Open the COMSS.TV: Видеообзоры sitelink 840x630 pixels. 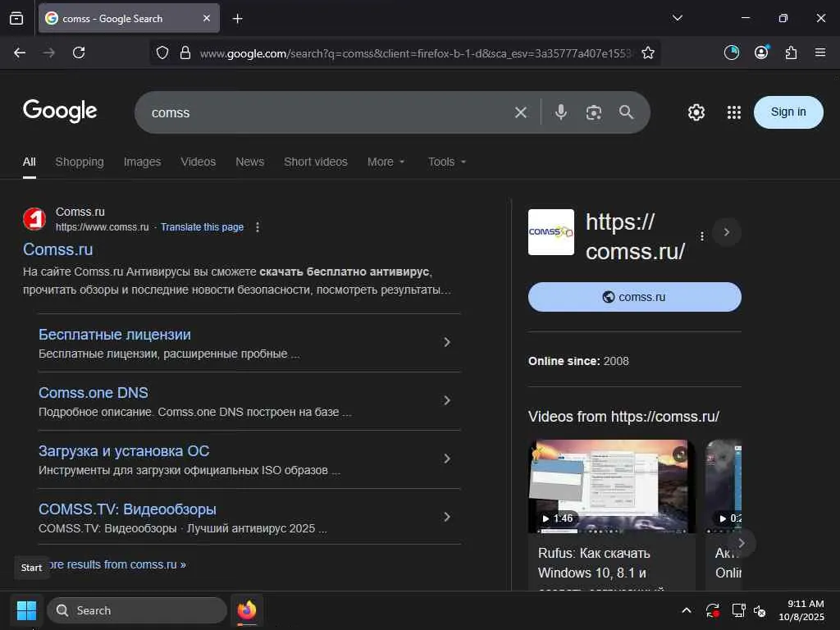[x=127, y=509]
